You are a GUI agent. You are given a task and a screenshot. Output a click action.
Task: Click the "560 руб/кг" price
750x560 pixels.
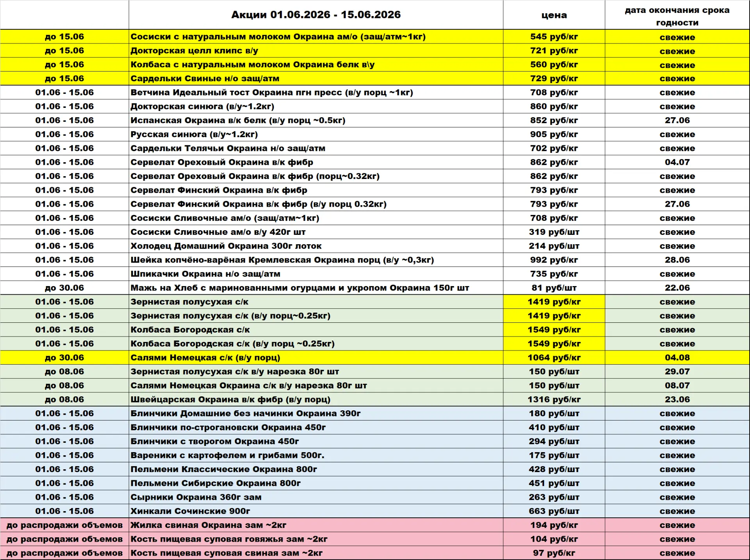click(554, 64)
